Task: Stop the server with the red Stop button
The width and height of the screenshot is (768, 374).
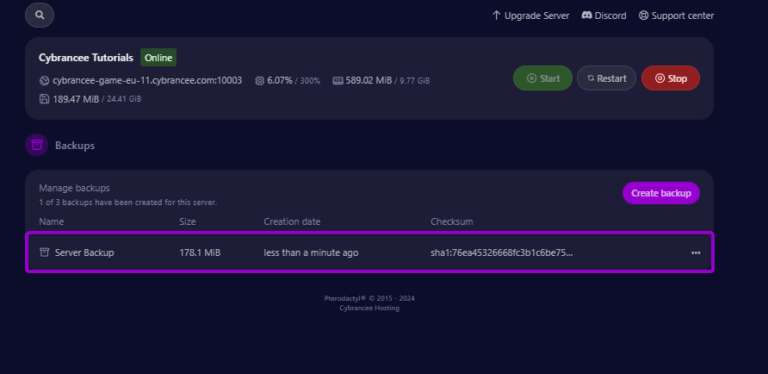Action: pyautogui.click(x=671, y=78)
